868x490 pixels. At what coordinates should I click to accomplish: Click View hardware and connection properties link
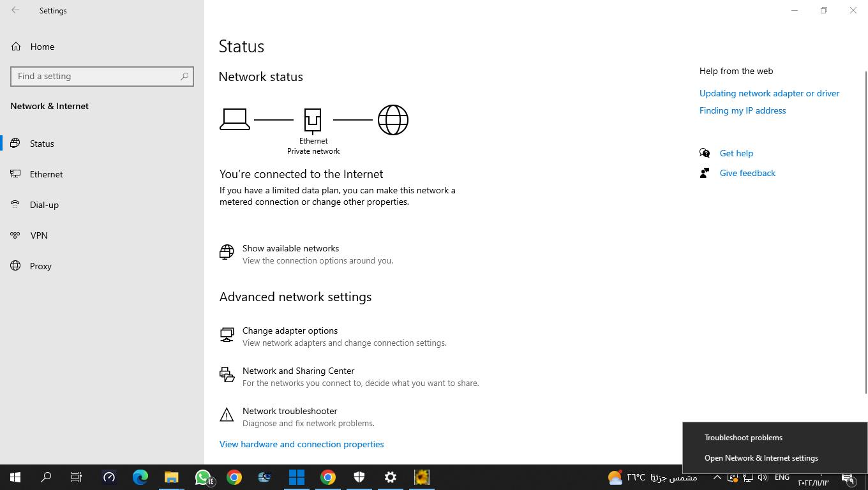pyautogui.click(x=301, y=444)
